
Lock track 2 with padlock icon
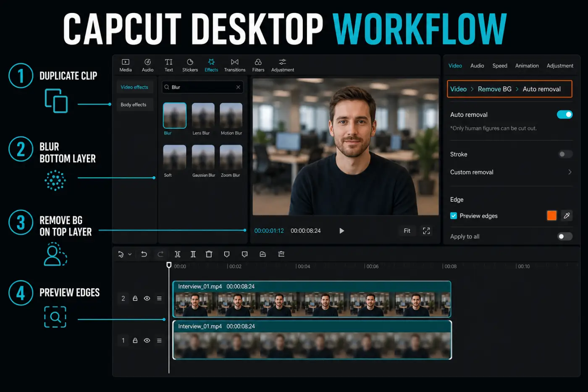[135, 298]
